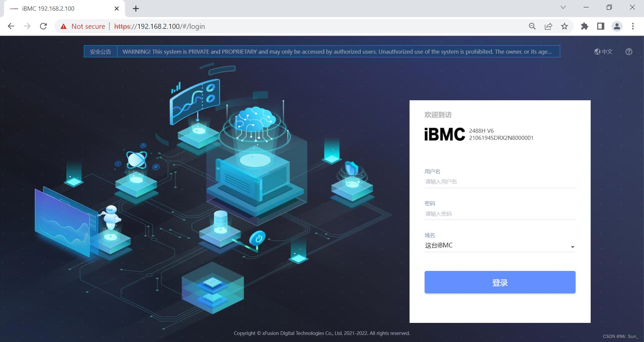Select the iBMC 192.168.2.100 tab
Screen dimensions: 644x342
[64, 9]
